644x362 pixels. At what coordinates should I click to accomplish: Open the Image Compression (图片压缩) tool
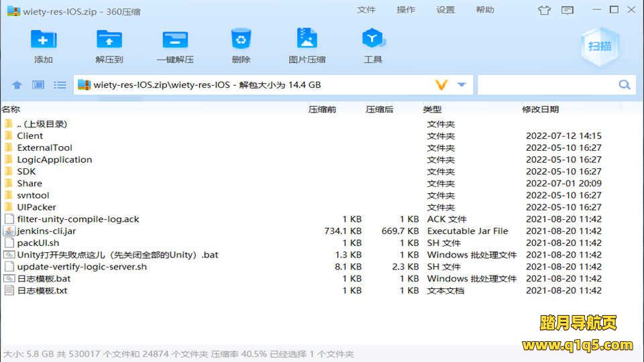(307, 39)
